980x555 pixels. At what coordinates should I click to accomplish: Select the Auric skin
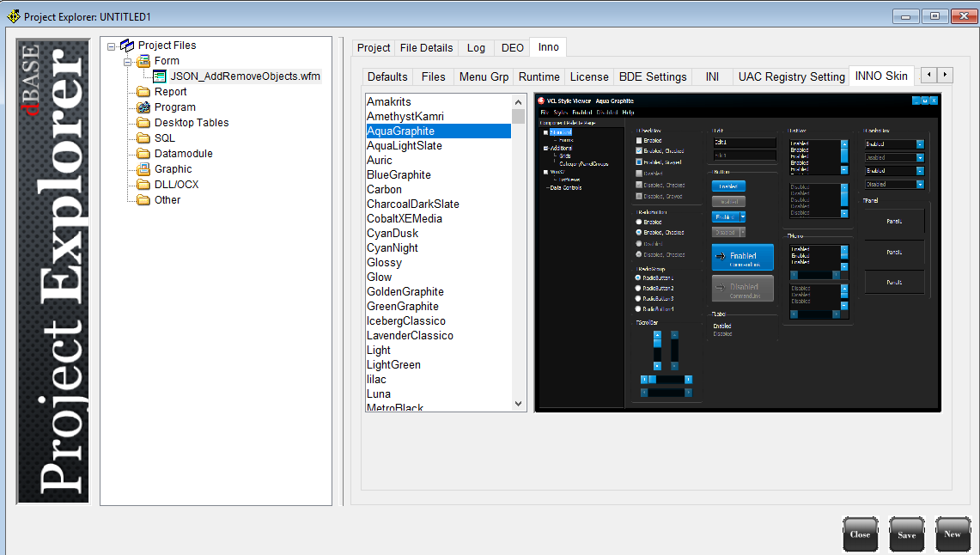pyautogui.click(x=438, y=160)
